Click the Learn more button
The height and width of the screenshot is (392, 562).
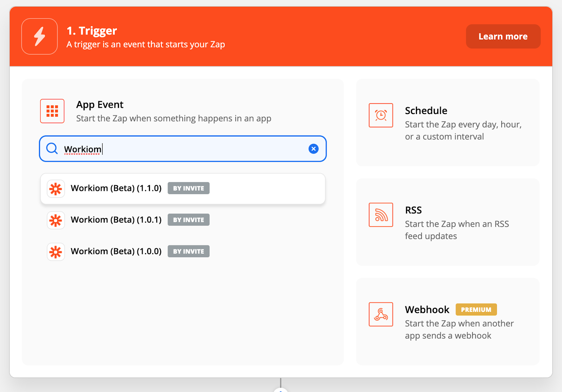click(x=503, y=36)
